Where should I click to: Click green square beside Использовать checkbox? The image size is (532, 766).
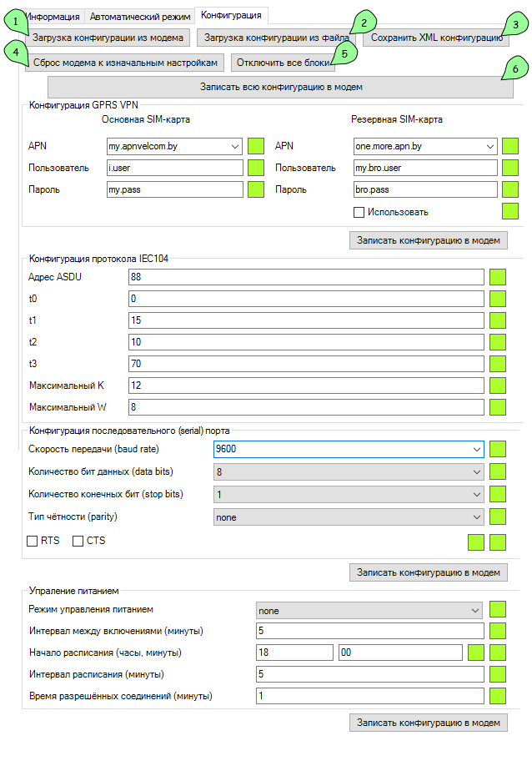tap(510, 211)
